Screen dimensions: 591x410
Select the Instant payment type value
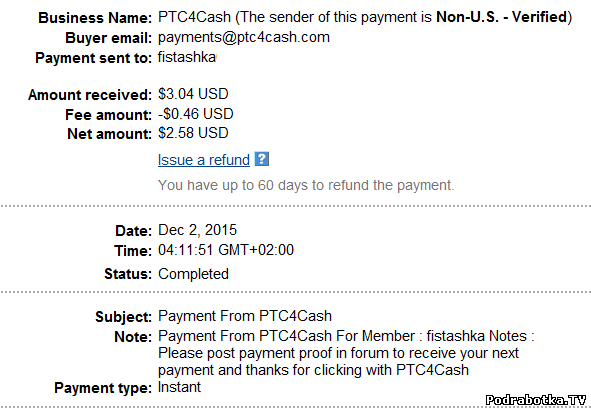pyautogui.click(x=179, y=387)
